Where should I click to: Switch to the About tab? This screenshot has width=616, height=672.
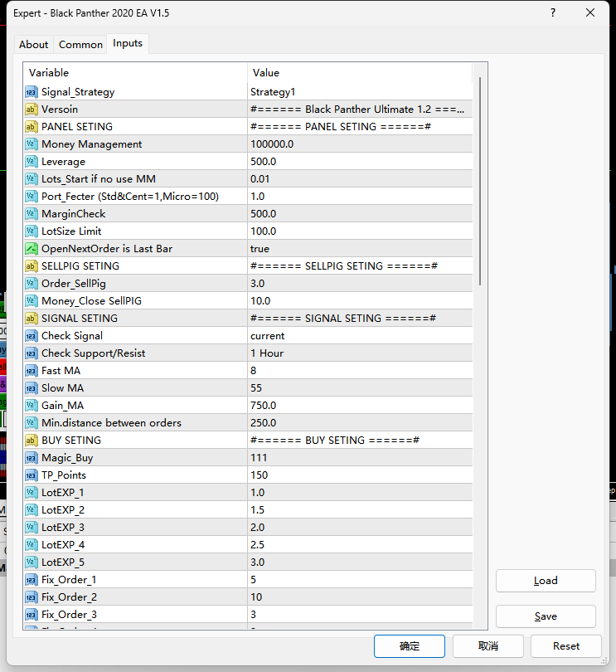(x=33, y=45)
